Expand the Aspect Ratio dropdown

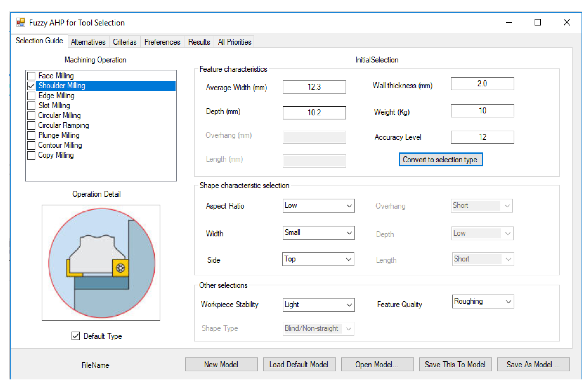click(349, 206)
